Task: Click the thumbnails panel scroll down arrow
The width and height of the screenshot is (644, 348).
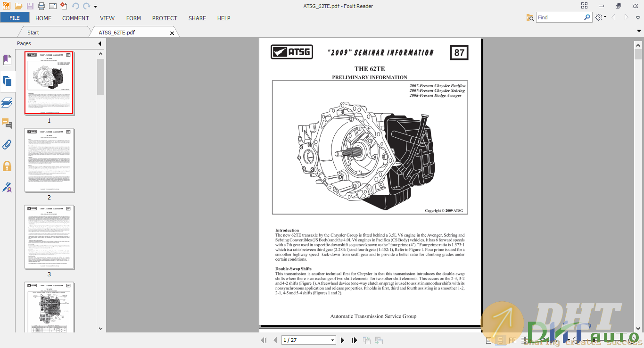Action: (100, 329)
